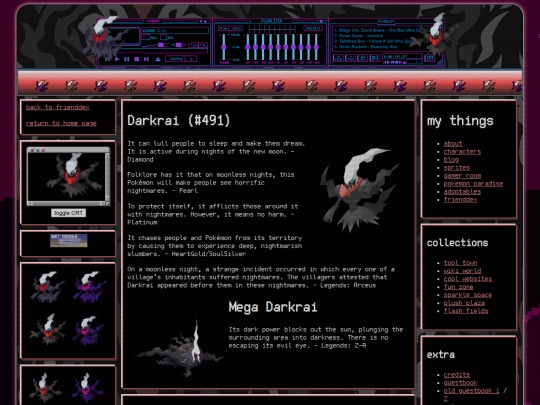
Task: Click the 'my things' heading
Action: (x=460, y=121)
